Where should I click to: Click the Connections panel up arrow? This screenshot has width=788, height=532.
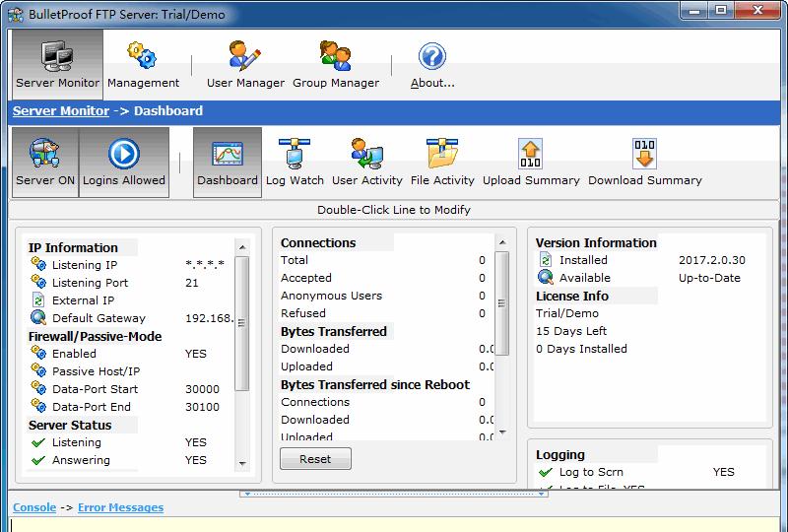point(502,242)
